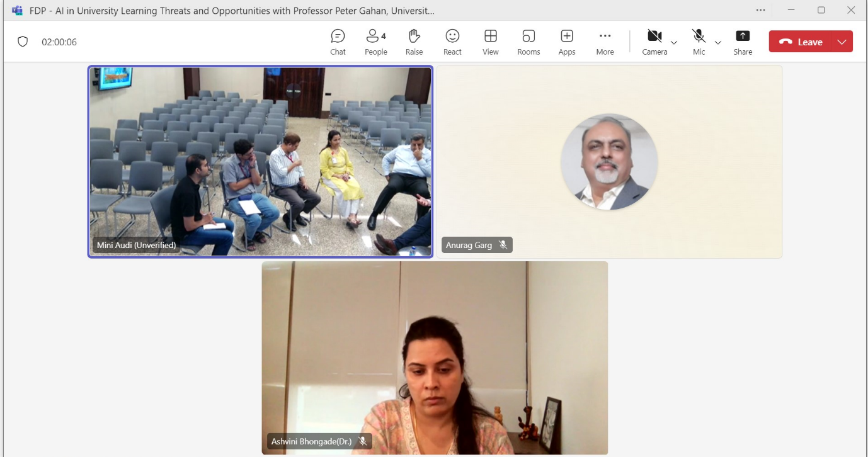868x457 pixels.
Task: Click Anurag Garg muted mic icon
Action: [503, 245]
